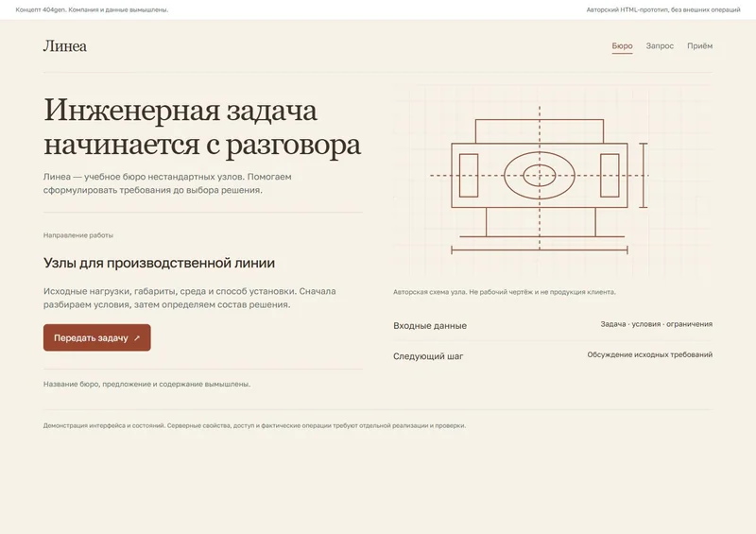Click the Входные данные row label
Screen dimensions: 756x534
pos(430,326)
